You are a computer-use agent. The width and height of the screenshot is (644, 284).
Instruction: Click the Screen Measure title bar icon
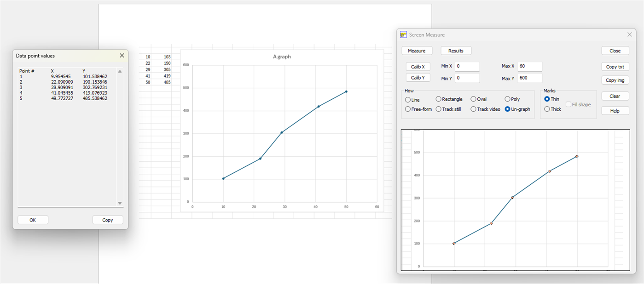click(x=402, y=34)
